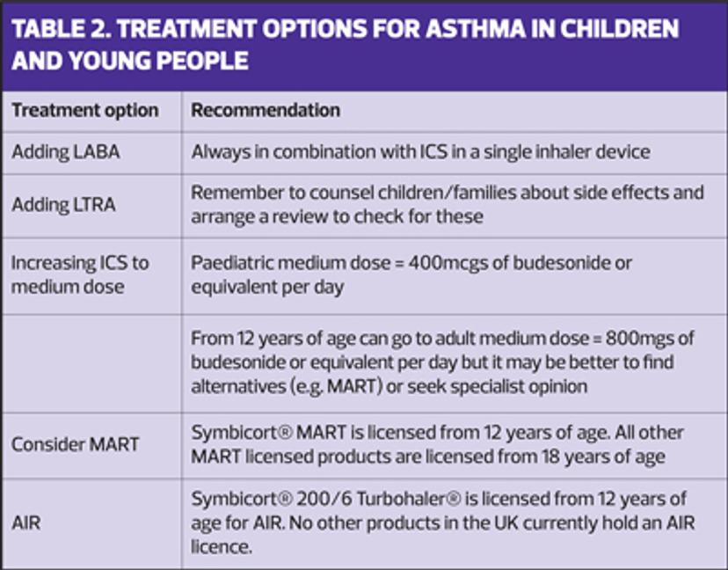Click the word 'licence.' at the table bottom
728x570 pixels.
(222, 547)
